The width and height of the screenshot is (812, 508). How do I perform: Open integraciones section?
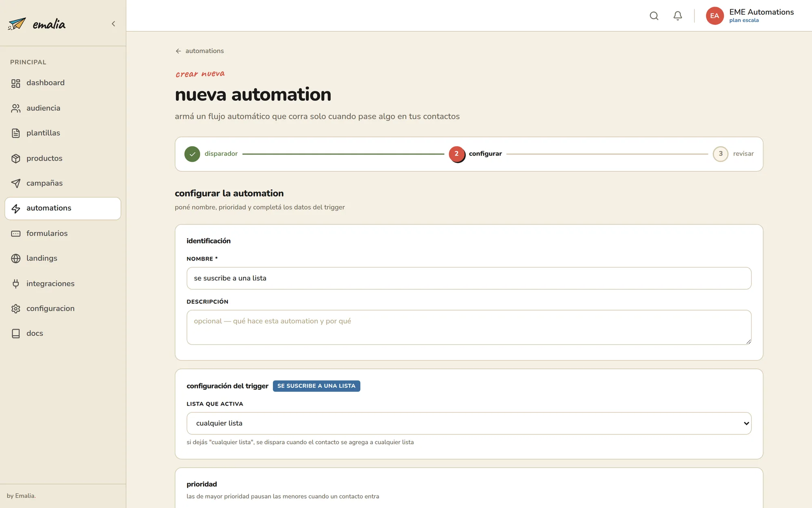[x=63, y=284]
